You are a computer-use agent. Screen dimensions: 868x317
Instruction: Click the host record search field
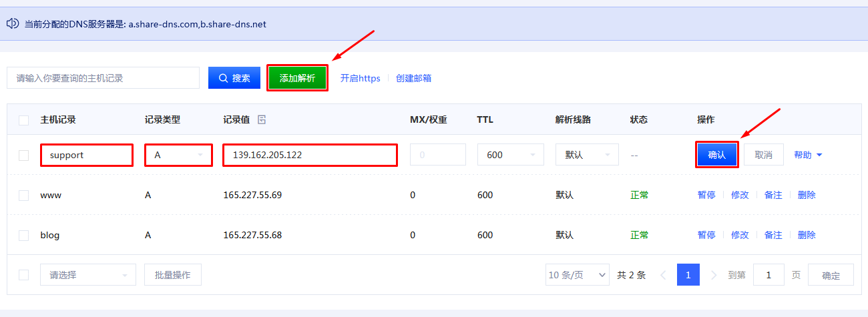point(103,78)
